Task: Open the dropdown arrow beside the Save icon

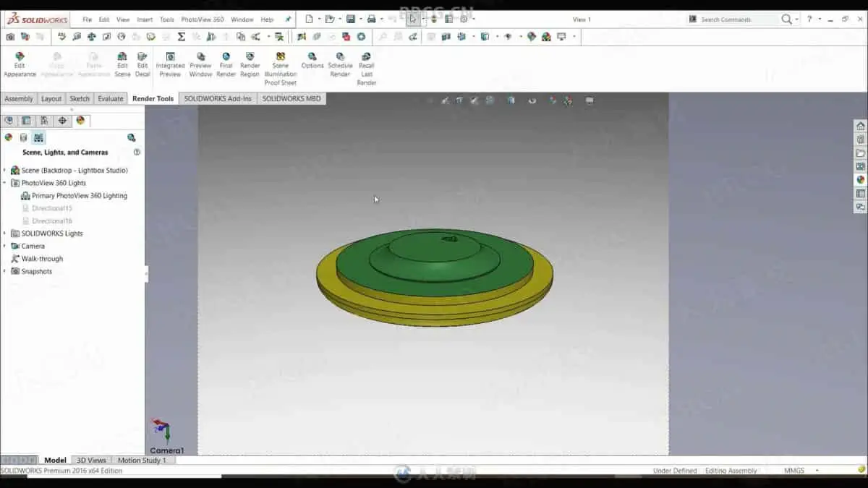Action: (x=360, y=20)
